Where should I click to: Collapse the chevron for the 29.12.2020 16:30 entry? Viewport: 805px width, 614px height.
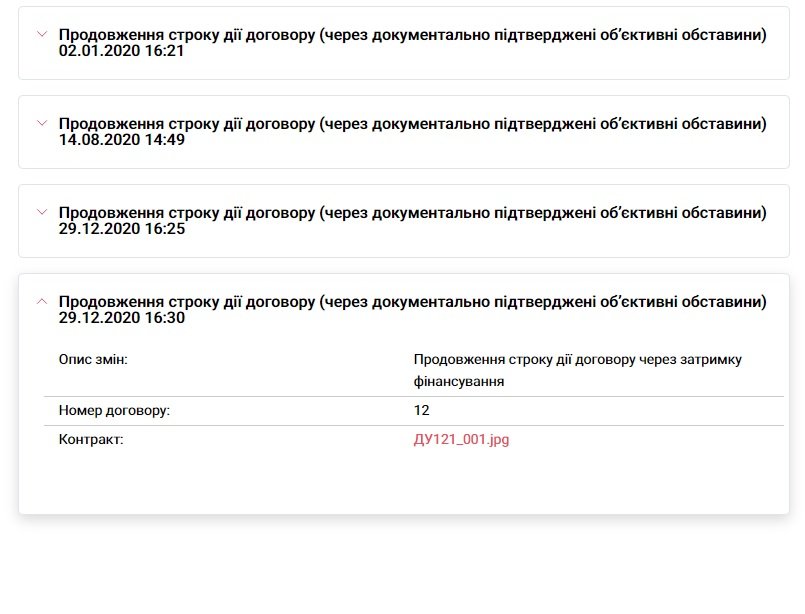point(41,300)
